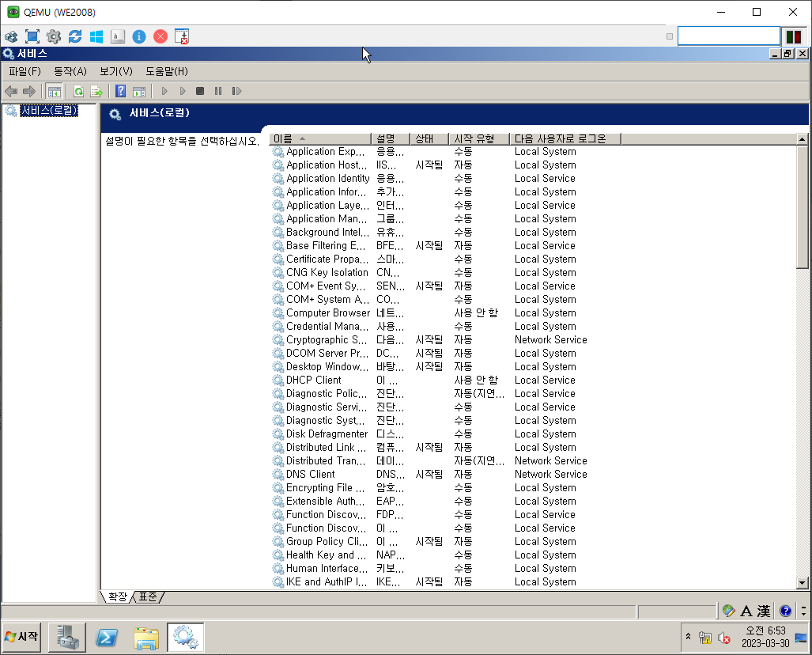Select 서비스(로컬) tree node
812x655 pixels.
tap(49, 111)
